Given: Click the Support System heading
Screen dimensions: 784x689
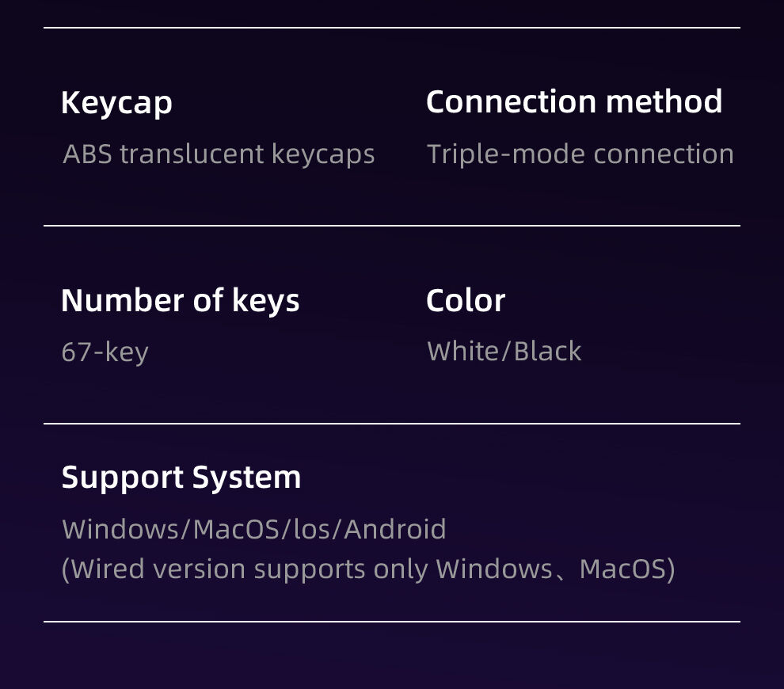Looking at the screenshot, I should (181, 478).
